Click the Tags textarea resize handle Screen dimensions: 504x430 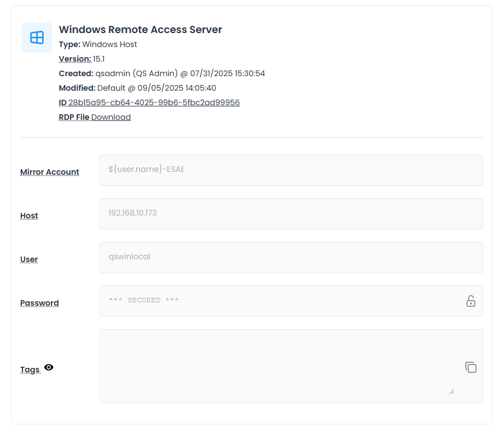tap(451, 391)
